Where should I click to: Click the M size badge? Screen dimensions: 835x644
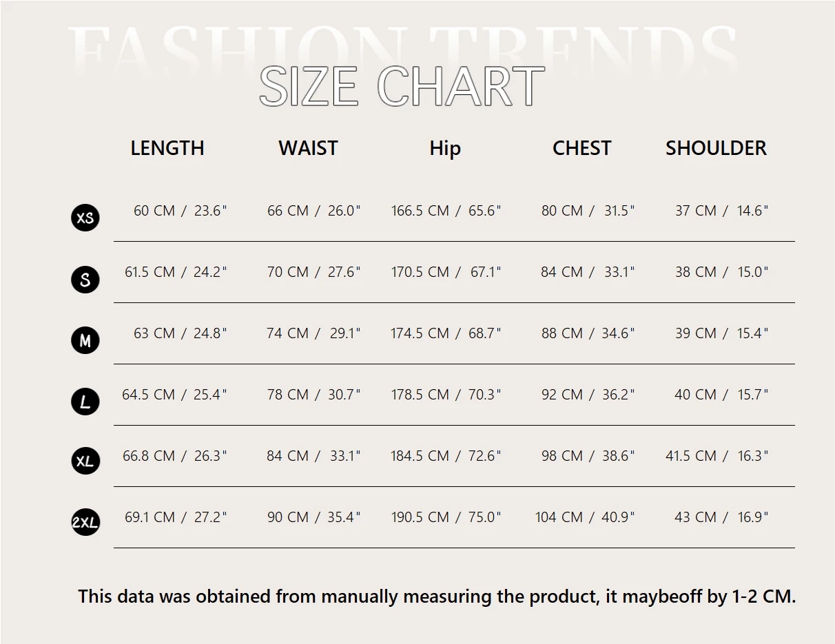85,340
